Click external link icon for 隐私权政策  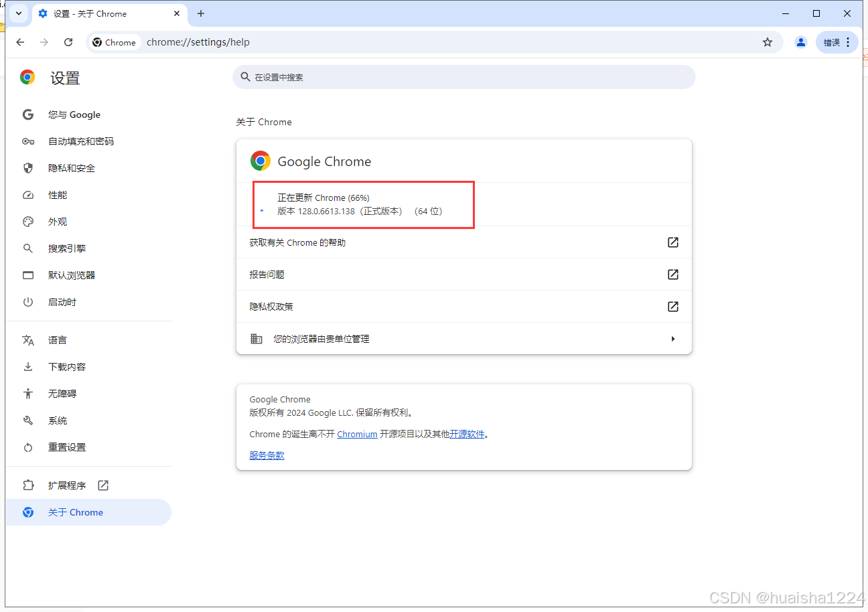(673, 307)
